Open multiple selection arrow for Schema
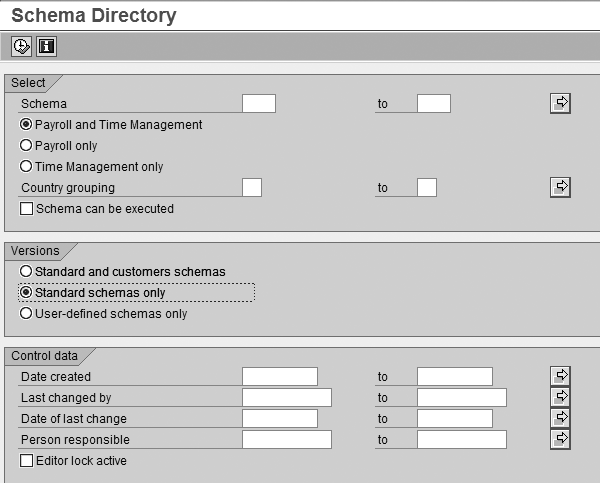Viewport: 600px width, 483px height. point(560,103)
